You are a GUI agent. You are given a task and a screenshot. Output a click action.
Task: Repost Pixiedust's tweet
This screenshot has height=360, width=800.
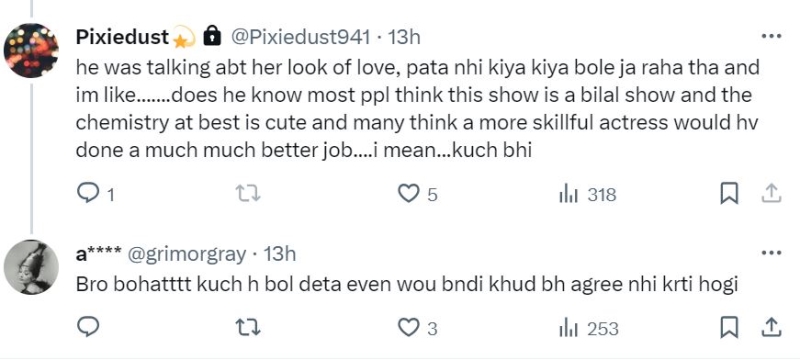pyautogui.click(x=248, y=194)
